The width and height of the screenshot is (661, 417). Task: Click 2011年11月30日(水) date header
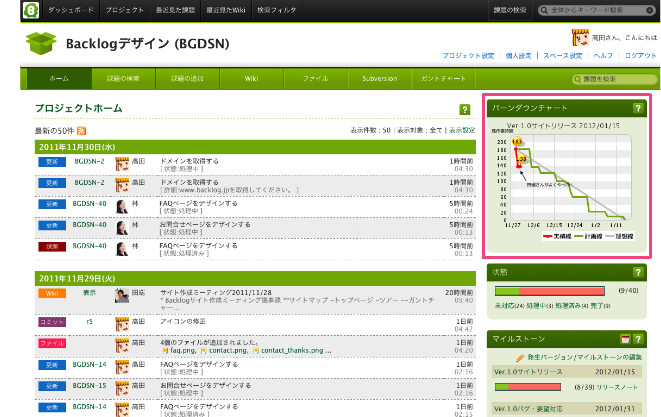click(255, 147)
